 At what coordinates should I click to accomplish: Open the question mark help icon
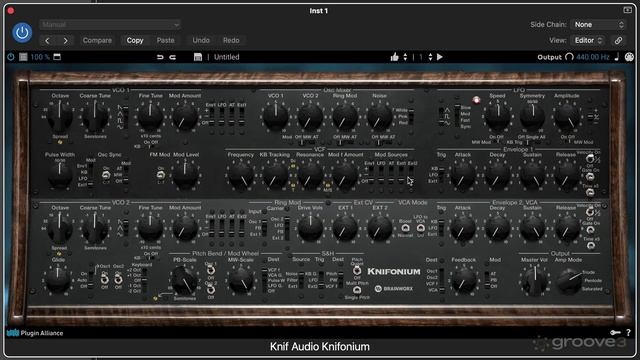pyautogui.click(x=629, y=333)
